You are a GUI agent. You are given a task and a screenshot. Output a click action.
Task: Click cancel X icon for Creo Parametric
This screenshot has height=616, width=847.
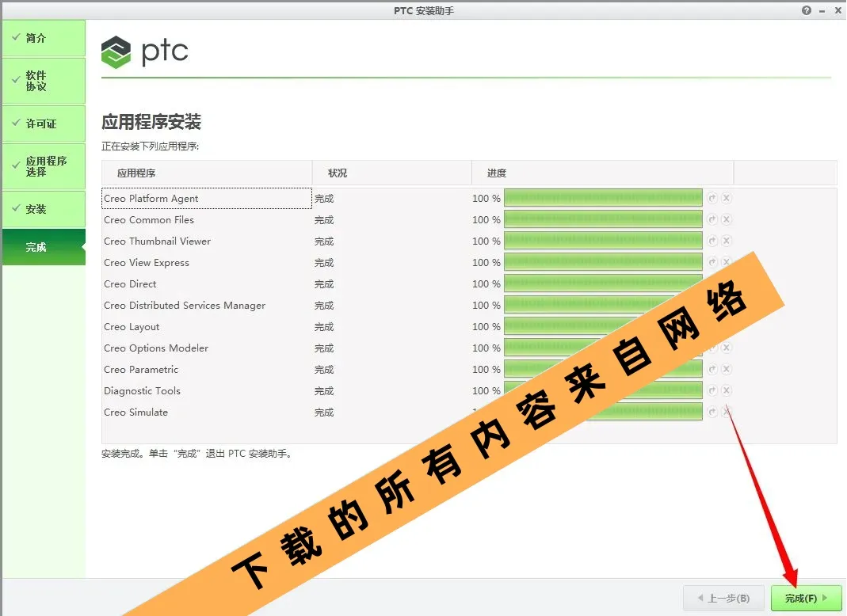point(727,369)
